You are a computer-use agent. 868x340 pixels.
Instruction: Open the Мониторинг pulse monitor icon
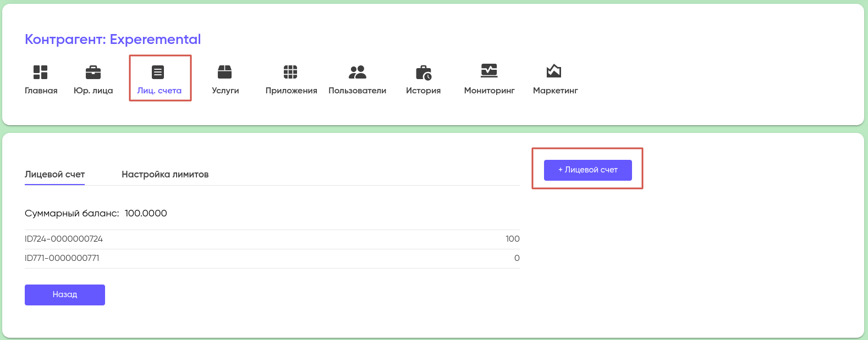click(x=489, y=71)
